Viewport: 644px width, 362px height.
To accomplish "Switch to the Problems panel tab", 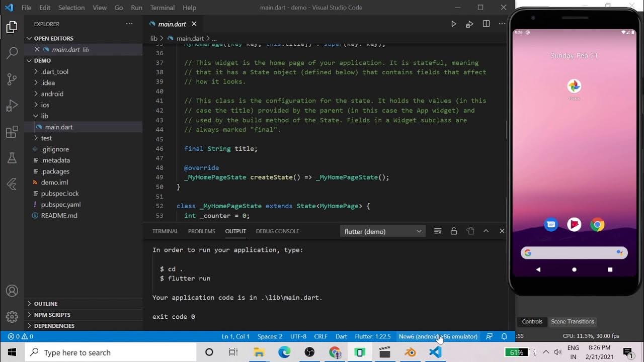I will (x=202, y=231).
